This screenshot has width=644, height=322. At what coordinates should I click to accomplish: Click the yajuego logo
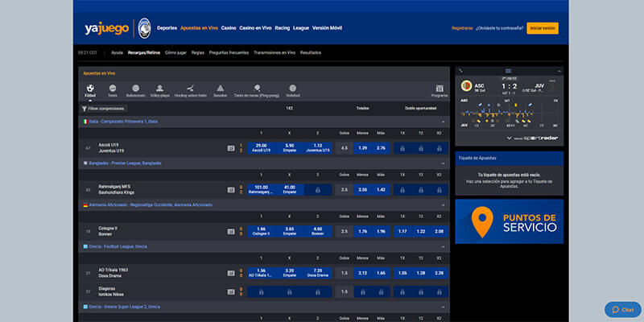coord(107,28)
